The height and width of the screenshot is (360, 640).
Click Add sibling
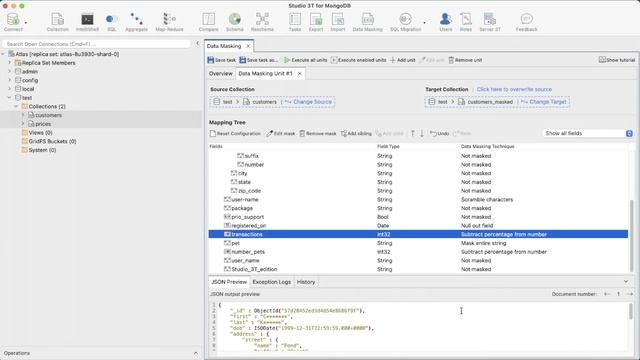356,133
